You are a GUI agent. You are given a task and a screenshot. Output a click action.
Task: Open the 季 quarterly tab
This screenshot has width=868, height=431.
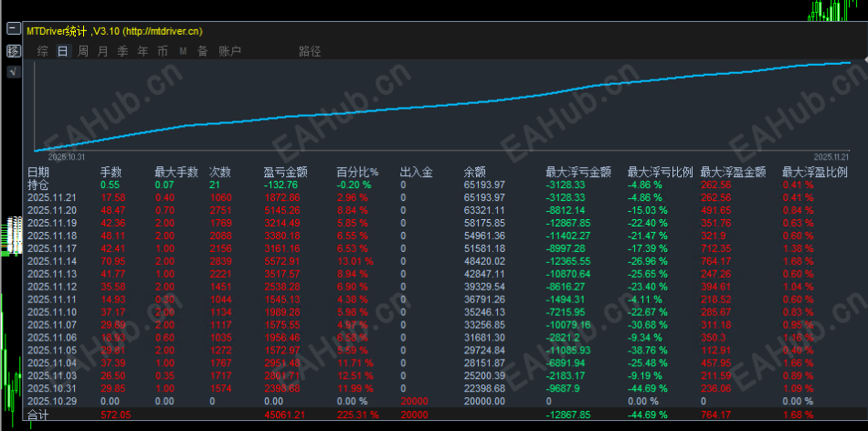tap(123, 51)
